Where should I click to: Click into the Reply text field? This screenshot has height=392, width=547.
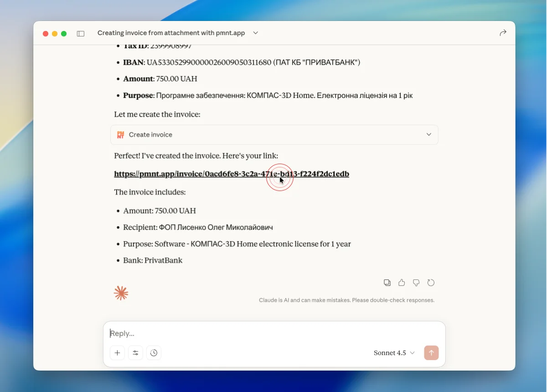coord(273,333)
